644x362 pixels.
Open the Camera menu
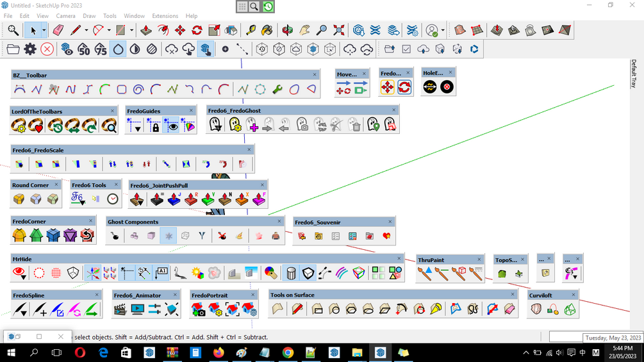point(66,15)
